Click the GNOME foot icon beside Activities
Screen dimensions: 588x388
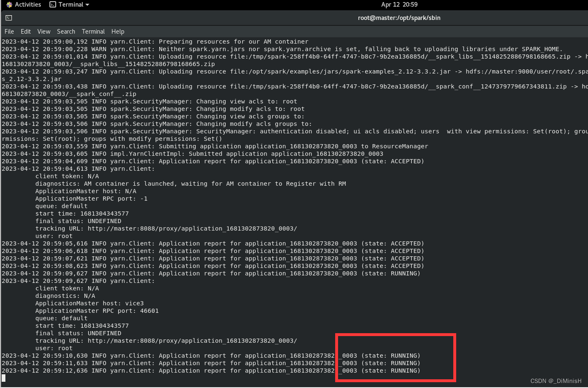point(9,5)
